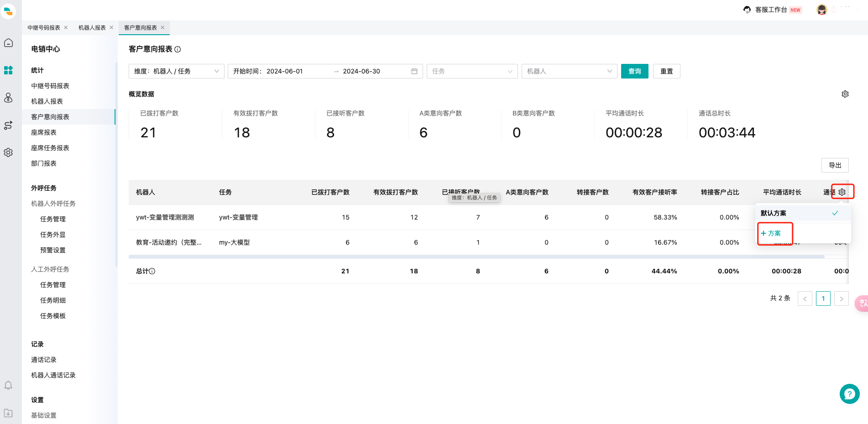Click the 已拨打客户数 column header
Image resolution: width=868 pixels, height=424 pixels.
pos(330,192)
